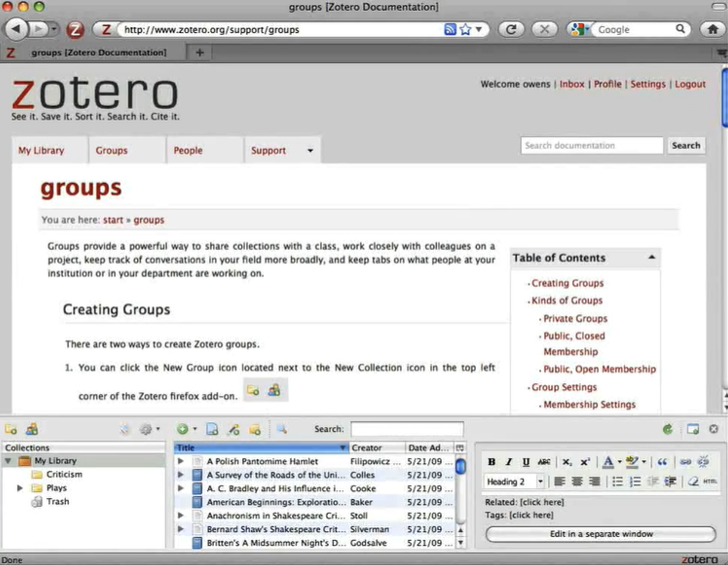Click the green Zotero sync arrow icon
Screen dimensions: 728x565
pyautogui.click(x=667, y=429)
